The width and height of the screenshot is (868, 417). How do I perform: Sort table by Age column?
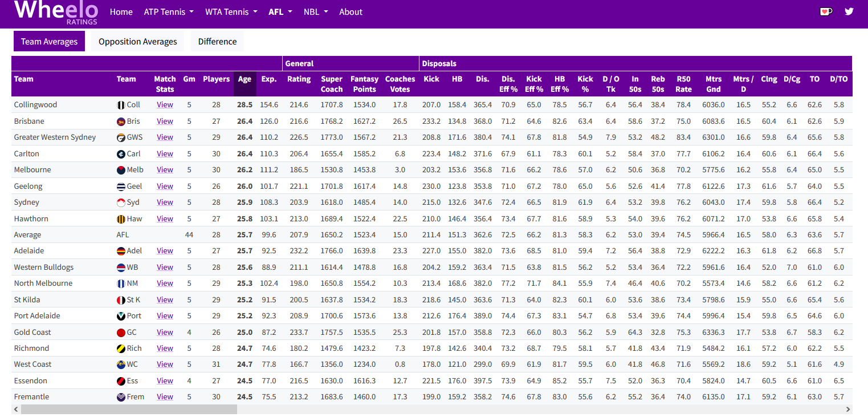pyautogui.click(x=244, y=84)
